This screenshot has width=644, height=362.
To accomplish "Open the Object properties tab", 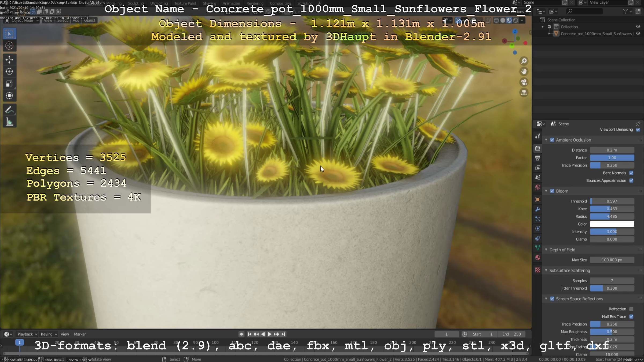I will point(537,200).
